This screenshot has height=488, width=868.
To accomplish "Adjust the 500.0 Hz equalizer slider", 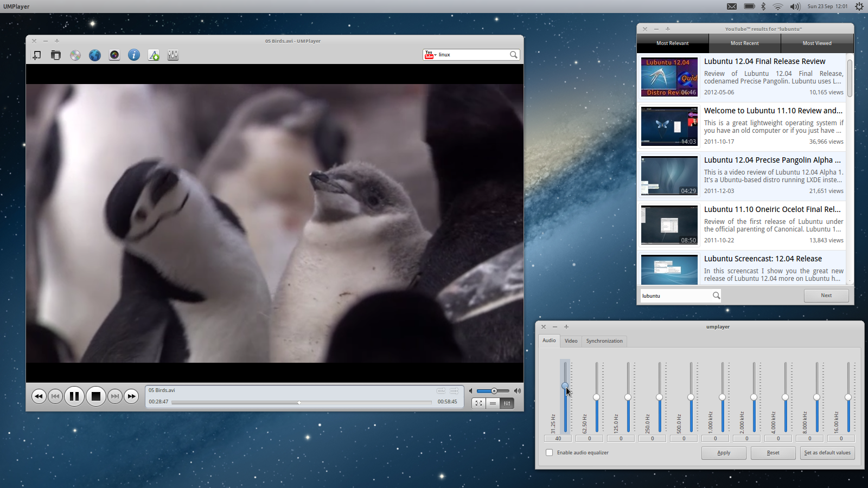I will tap(691, 397).
